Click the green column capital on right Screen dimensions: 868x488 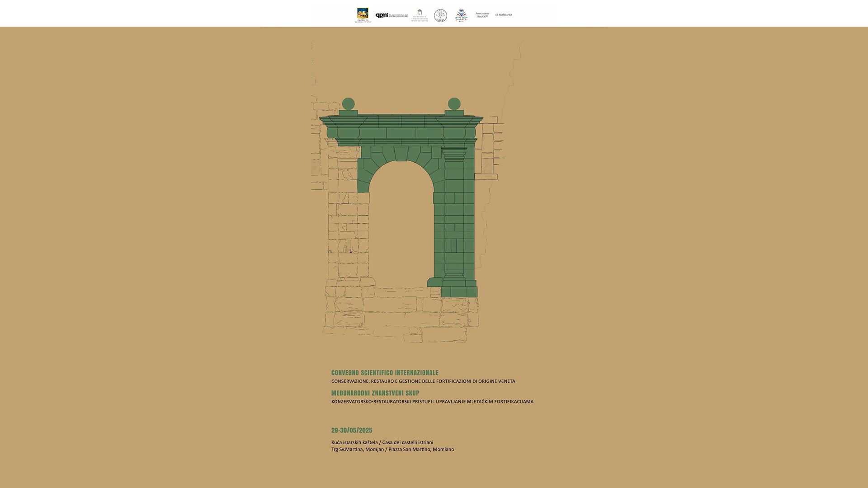[x=454, y=154]
